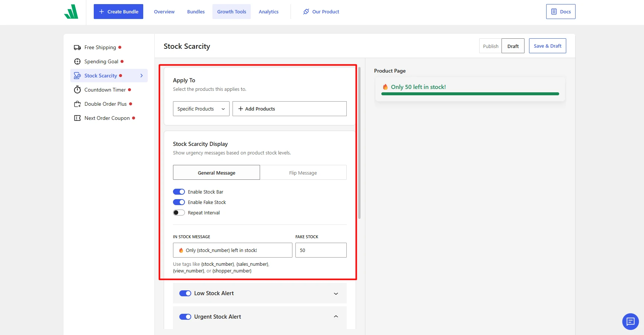Open the Bundles tab
Viewport: 644px width, 335px height.
click(196, 12)
